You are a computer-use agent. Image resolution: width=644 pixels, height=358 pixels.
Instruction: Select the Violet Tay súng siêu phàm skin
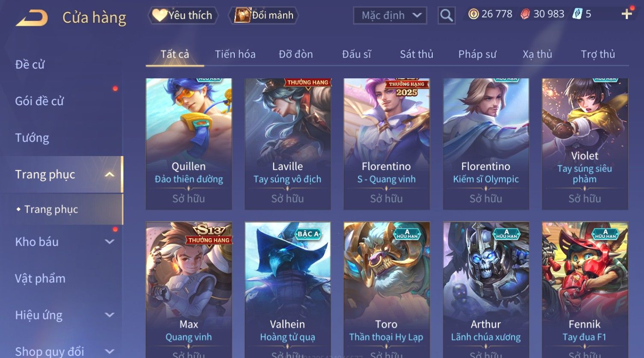tap(585, 144)
